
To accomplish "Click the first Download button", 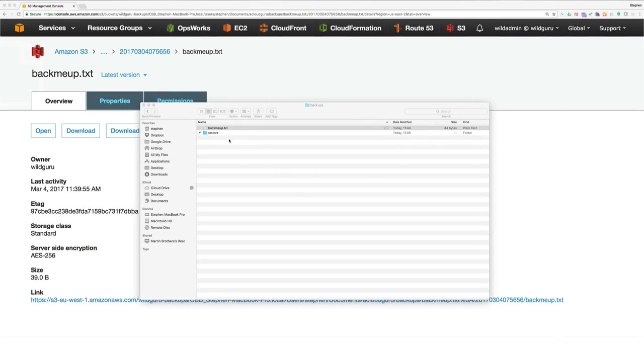I will (x=80, y=131).
